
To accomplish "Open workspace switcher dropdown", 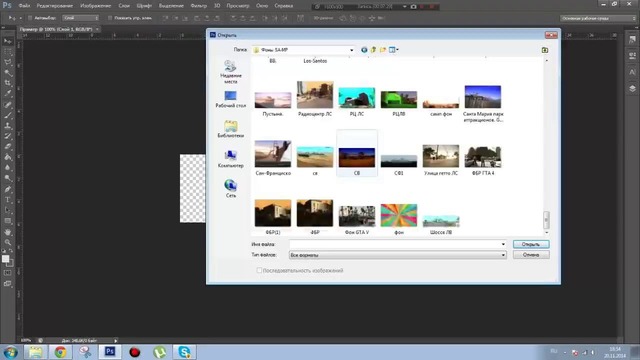I will click(598, 18).
